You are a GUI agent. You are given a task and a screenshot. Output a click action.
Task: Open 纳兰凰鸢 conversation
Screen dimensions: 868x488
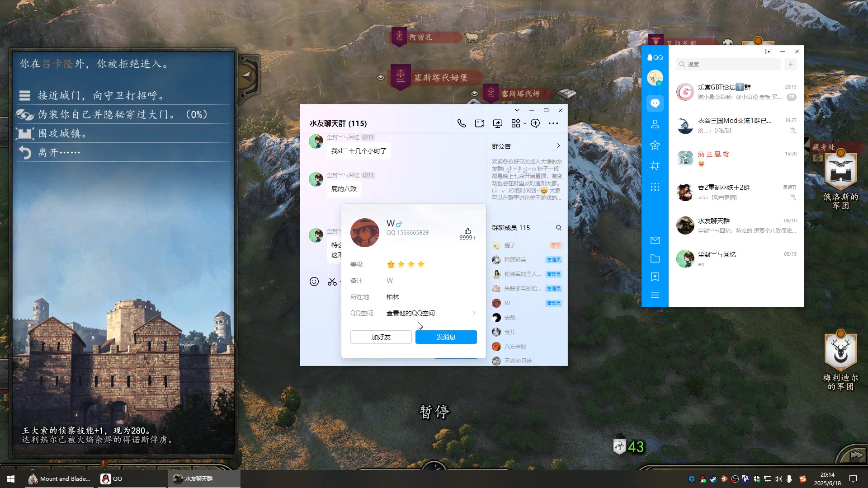click(x=736, y=159)
